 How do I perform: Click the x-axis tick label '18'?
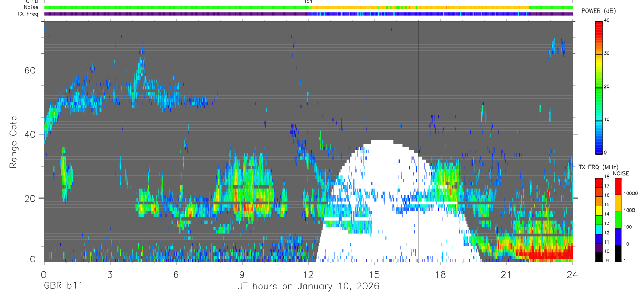440,274
